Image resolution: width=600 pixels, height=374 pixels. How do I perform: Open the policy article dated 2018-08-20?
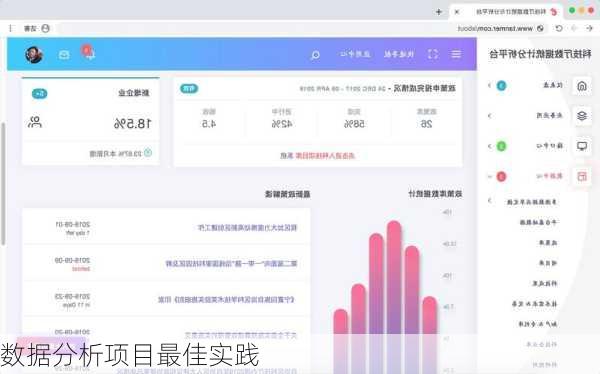point(241,335)
